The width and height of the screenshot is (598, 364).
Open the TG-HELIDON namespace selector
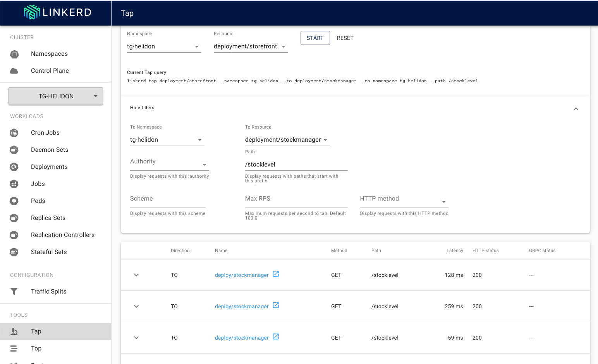56,96
